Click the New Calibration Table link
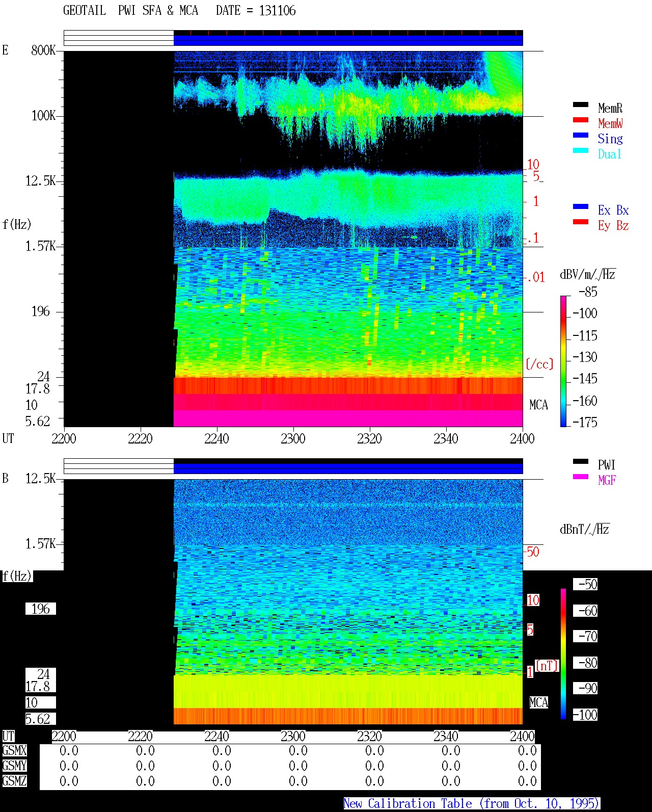The width and height of the screenshot is (652, 812). pyautogui.click(x=472, y=804)
